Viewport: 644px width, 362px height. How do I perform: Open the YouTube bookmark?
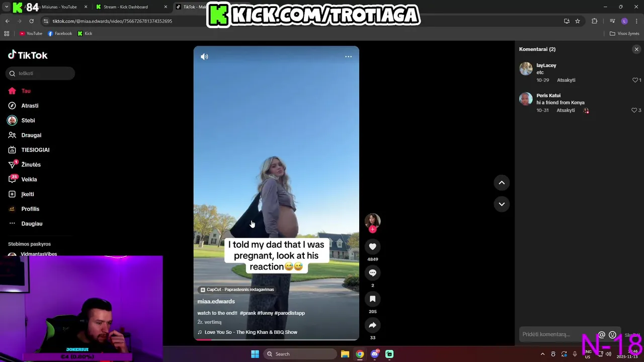(31, 34)
